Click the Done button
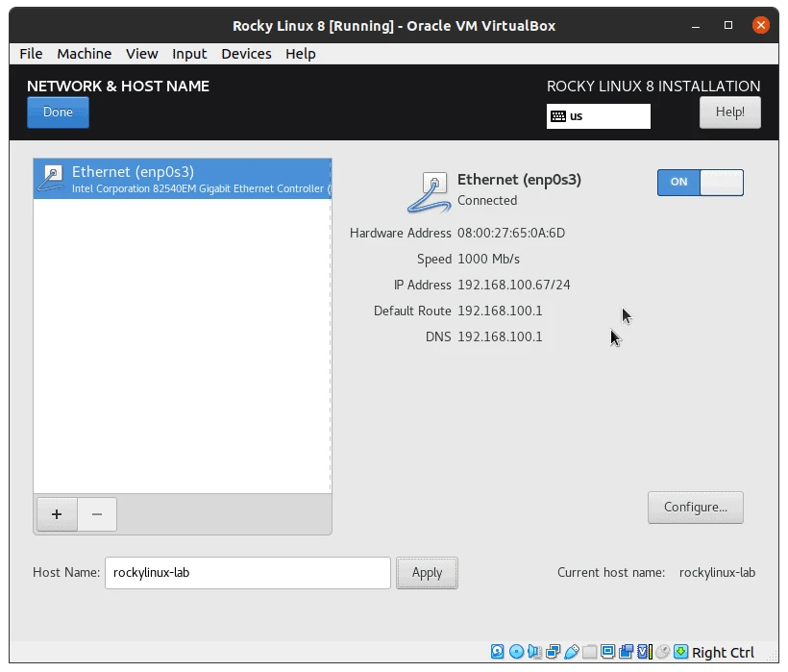Image resolution: width=788 pixels, height=672 pixels. pos(57,112)
